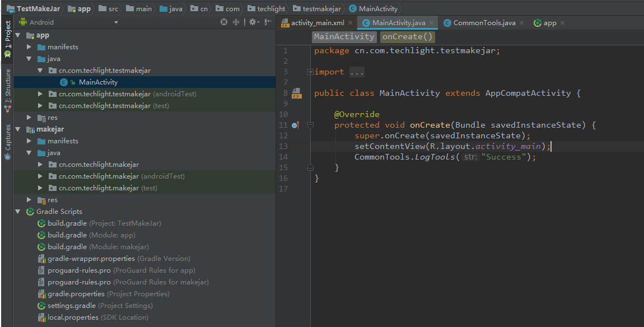The image size is (644, 327).
Task: Open the Z: Structure side tab
Action: 7,90
